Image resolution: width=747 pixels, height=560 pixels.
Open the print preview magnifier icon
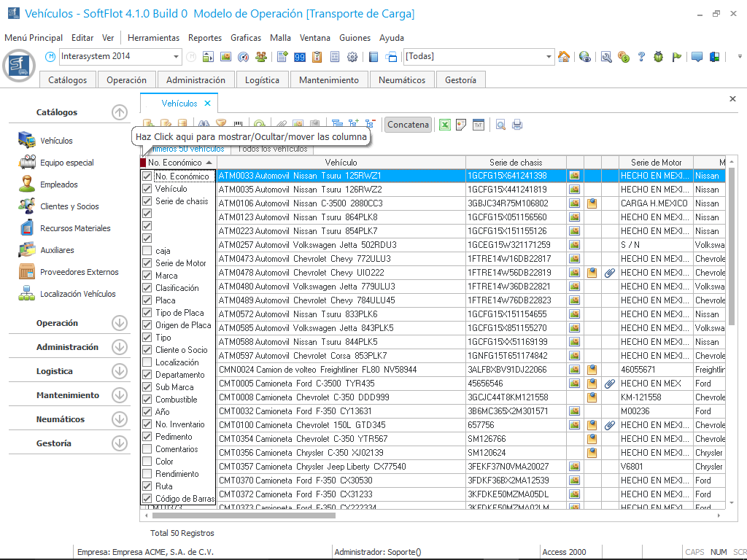point(501,125)
